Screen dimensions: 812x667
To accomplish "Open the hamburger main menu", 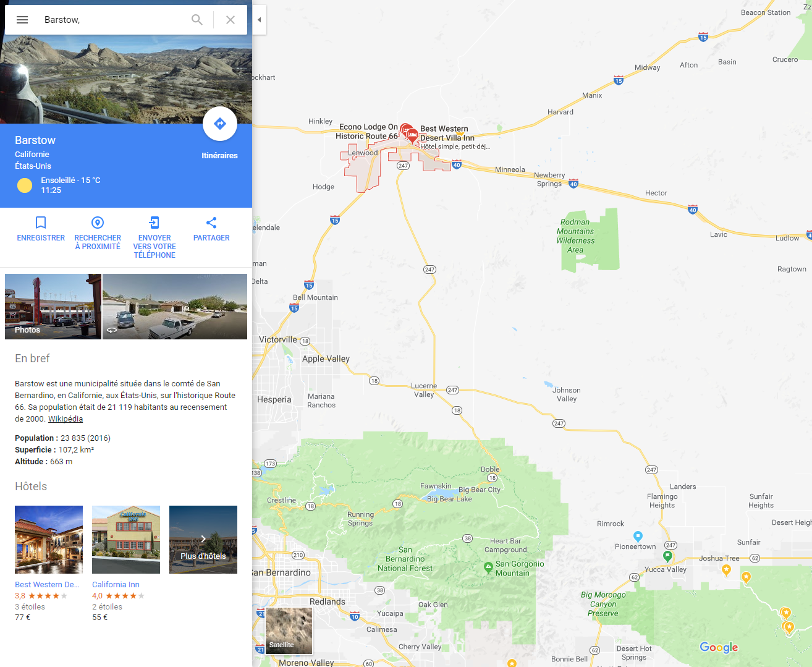I will pos(22,20).
